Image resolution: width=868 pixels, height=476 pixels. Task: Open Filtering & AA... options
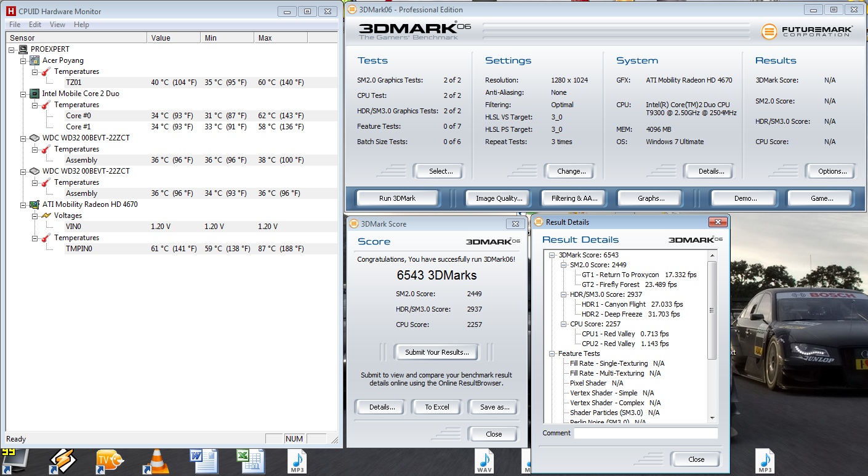(x=574, y=198)
